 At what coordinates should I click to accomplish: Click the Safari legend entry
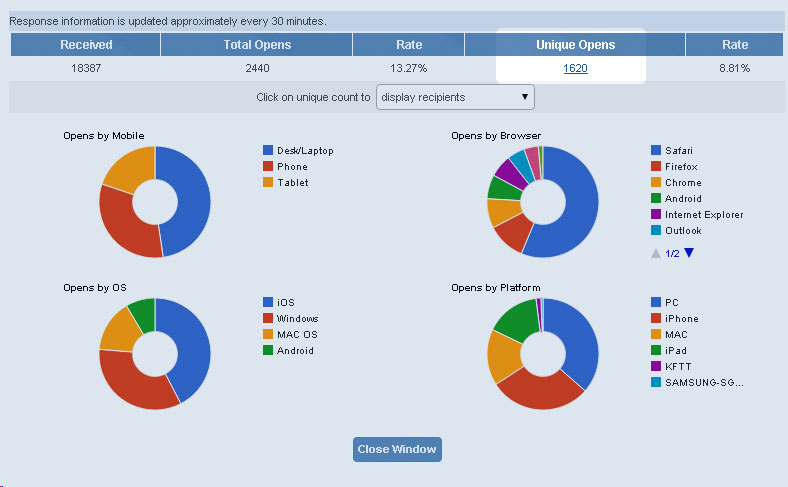coord(672,150)
